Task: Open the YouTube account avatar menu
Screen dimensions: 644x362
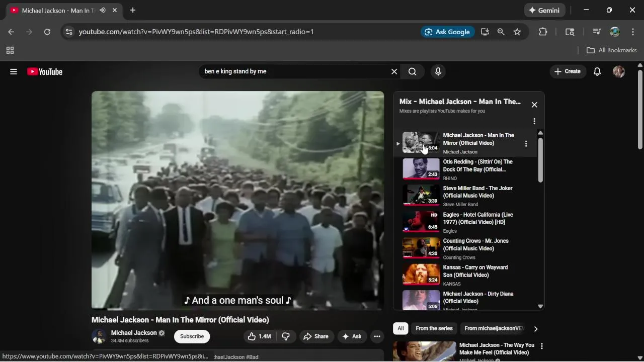Action: coord(619,71)
